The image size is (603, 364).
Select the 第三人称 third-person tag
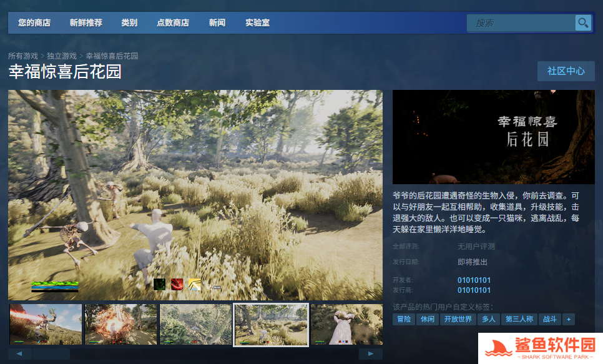tap(519, 319)
